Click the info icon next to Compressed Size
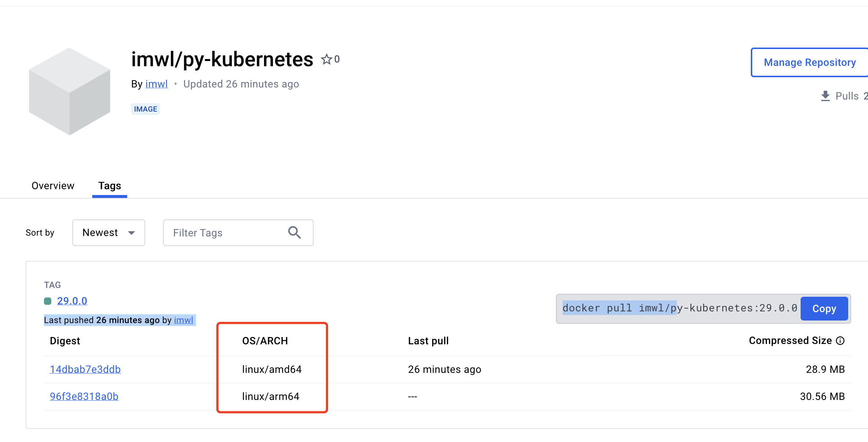 point(840,341)
